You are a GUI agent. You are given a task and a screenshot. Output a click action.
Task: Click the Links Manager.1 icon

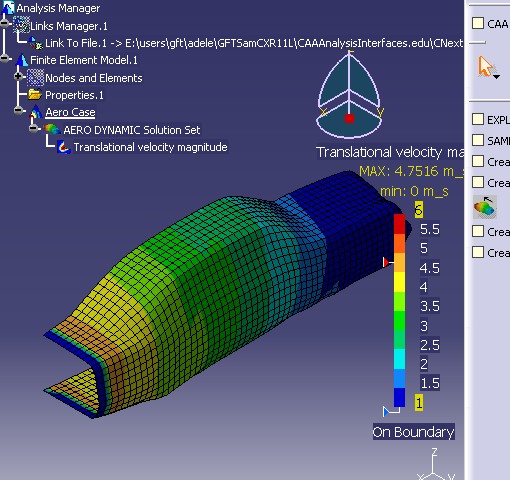click(21, 25)
